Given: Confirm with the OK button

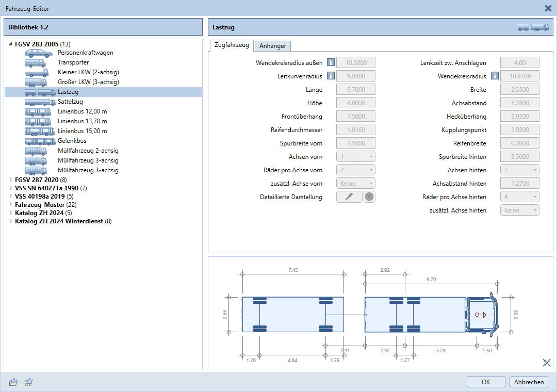Looking at the screenshot, I should pos(485,382).
